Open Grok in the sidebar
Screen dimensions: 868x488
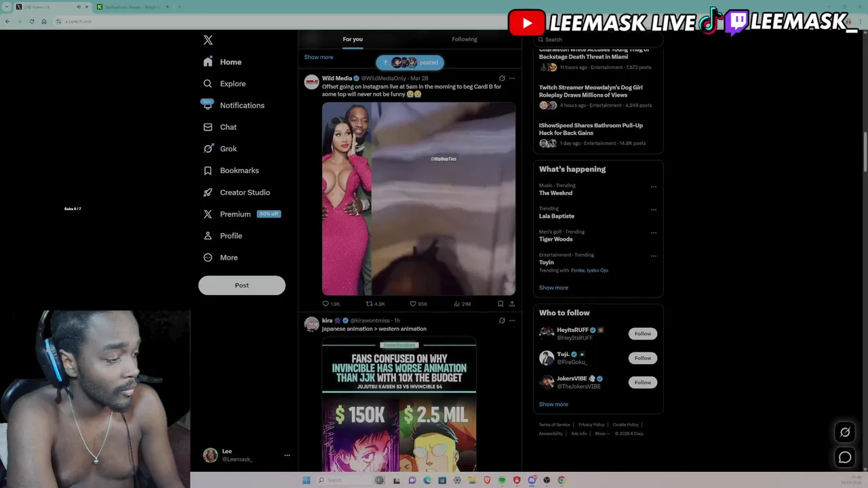220,148
